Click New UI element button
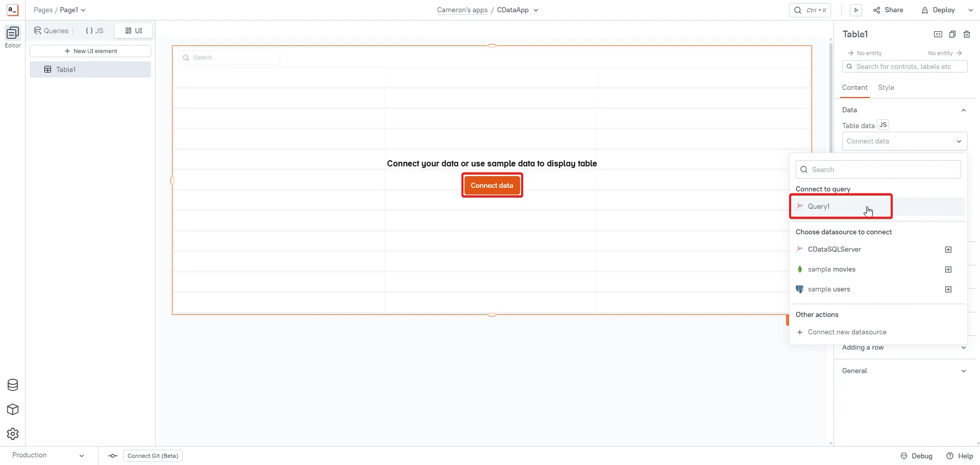This screenshot has height=465, width=980. [90, 51]
